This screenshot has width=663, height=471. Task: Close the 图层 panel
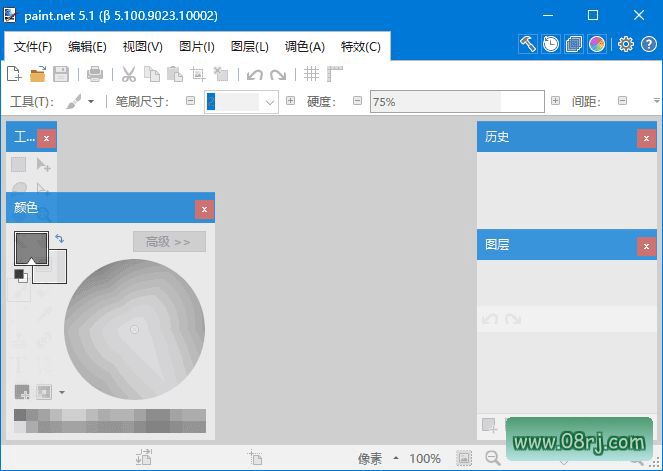646,246
